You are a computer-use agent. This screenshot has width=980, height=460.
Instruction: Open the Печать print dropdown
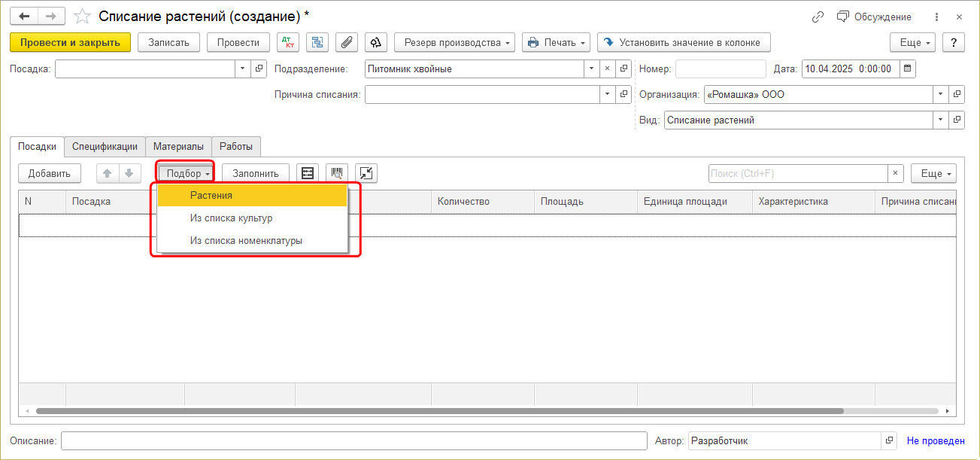pos(556,43)
